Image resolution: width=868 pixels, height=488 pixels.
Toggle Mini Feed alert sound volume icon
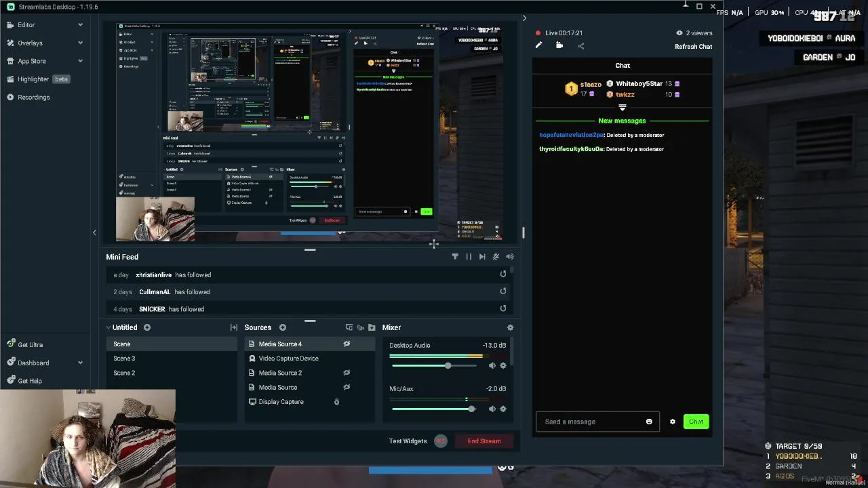click(x=510, y=257)
